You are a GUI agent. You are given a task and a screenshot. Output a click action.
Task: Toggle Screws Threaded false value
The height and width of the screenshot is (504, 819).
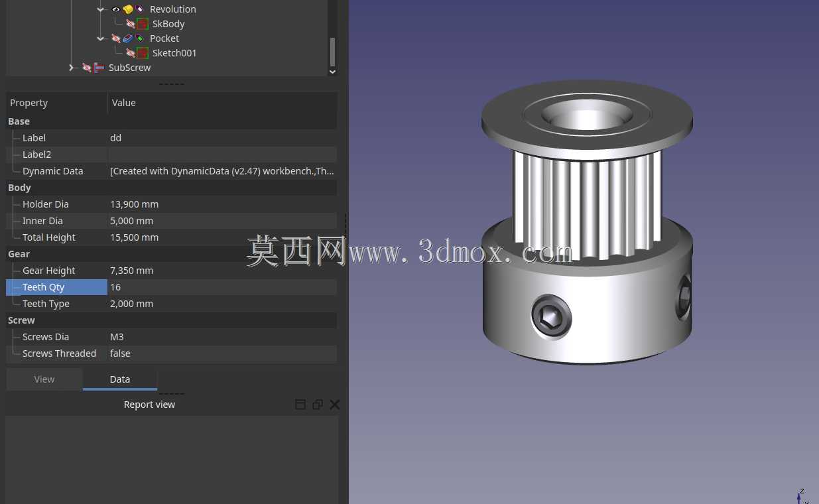222,353
